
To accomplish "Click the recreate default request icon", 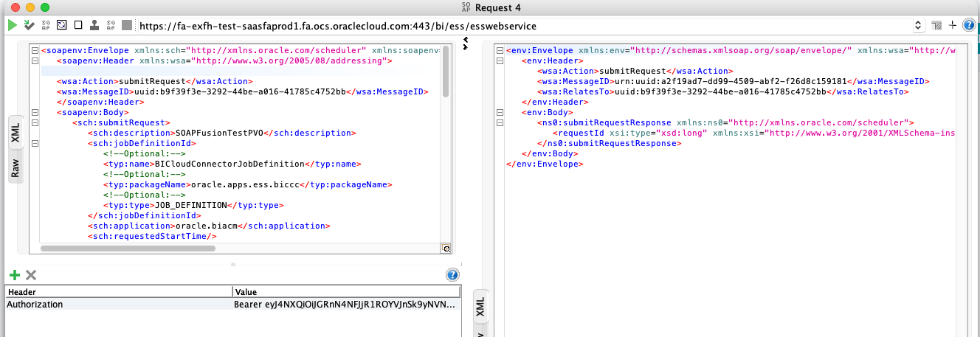I will coord(62,25).
